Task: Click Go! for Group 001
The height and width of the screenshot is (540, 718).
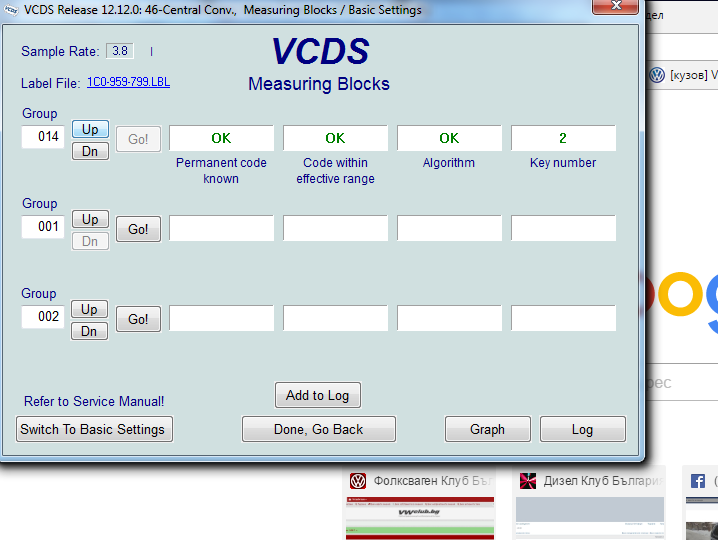Action: click(138, 229)
